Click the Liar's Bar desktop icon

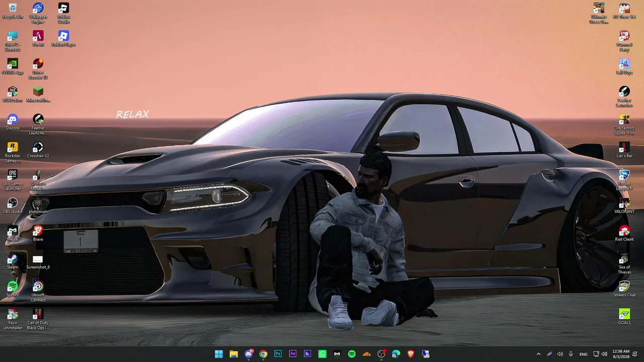click(624, 149)
